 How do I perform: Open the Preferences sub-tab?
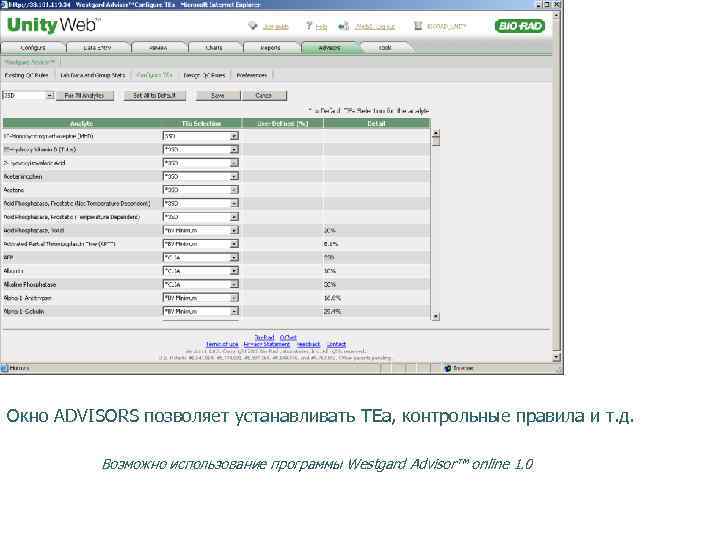pyautogui.click(x=252, y=75)
